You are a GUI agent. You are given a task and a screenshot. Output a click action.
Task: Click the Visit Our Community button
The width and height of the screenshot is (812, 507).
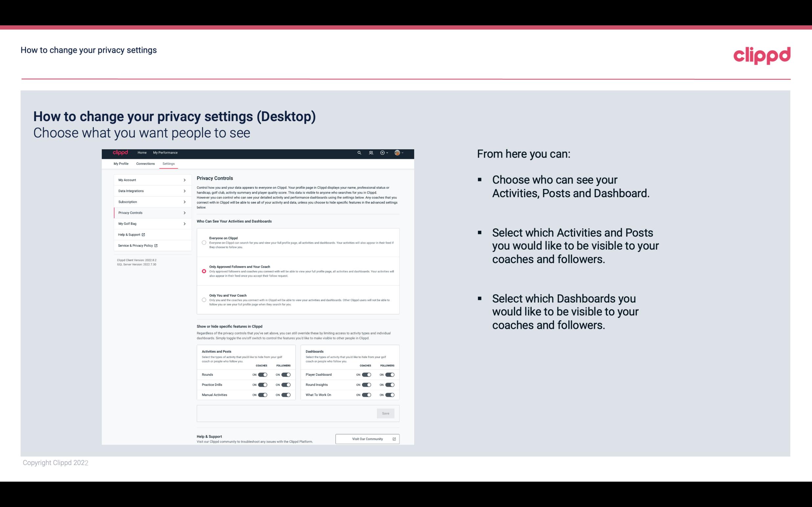click(367, 439)
